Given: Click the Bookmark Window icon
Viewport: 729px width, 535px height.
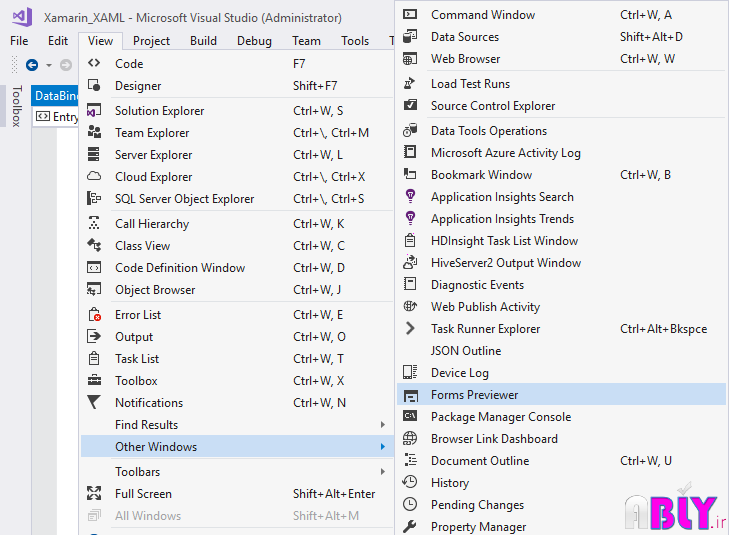Looking at the screenshot, I should (410, 174).
